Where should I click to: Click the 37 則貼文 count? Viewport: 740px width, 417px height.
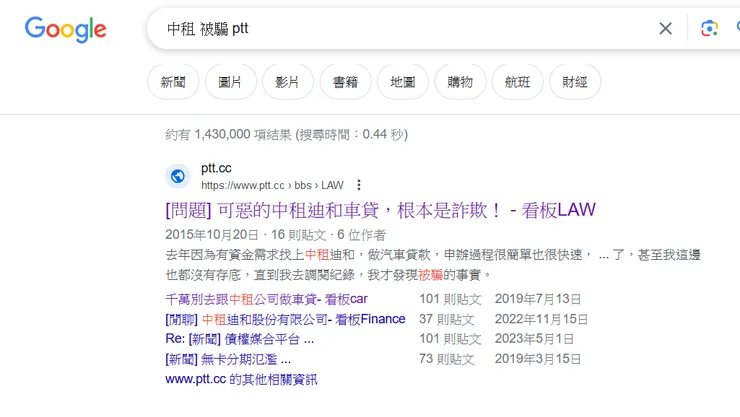click(x=446, y=319)
